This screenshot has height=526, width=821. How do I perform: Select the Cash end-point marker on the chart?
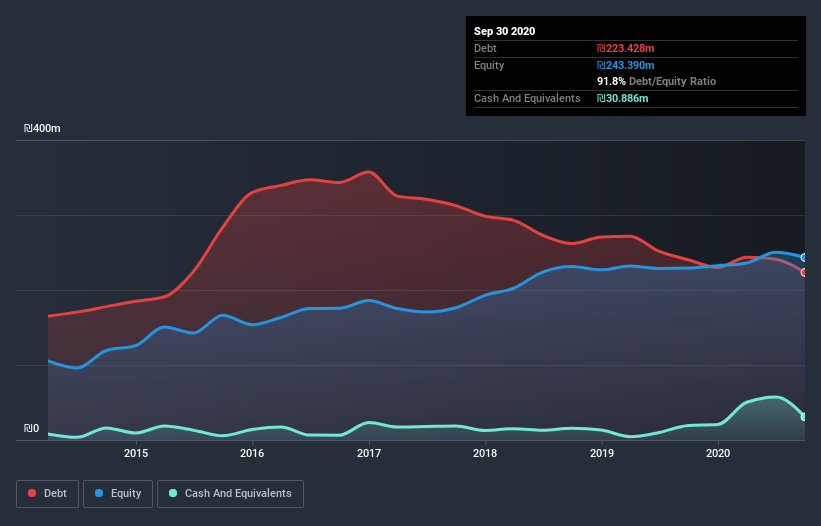tap(804, 417)
